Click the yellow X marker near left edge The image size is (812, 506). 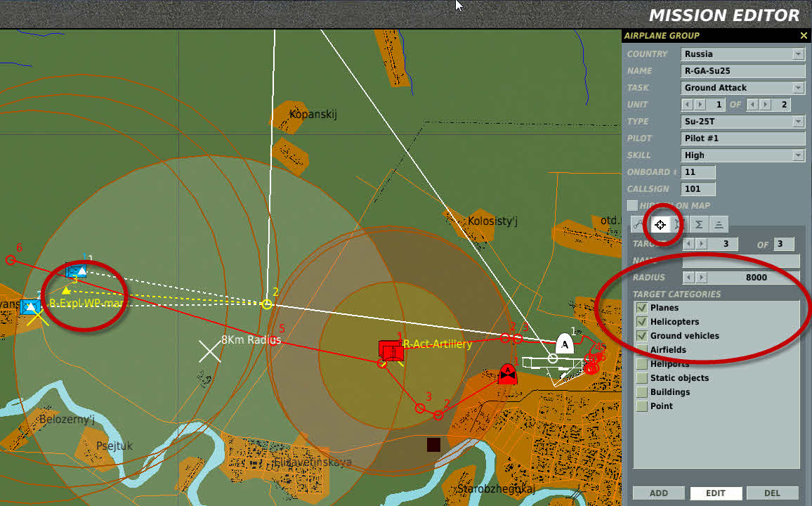point(38,317)
